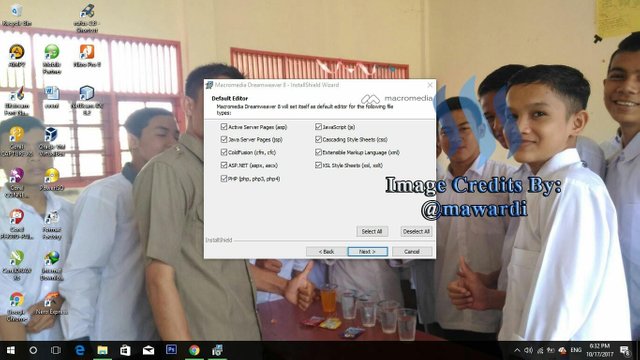Open the Mail app on taskbar

[148, 350]
